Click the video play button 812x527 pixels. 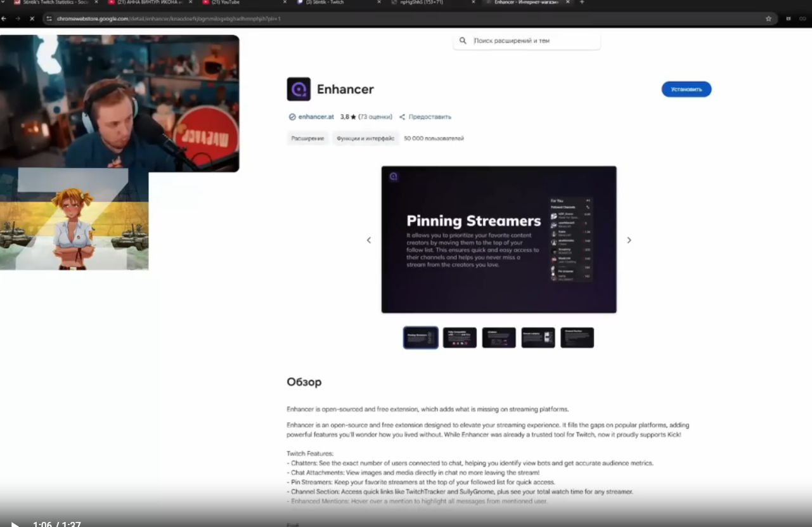pyautogui.click(x=15, y=525)
